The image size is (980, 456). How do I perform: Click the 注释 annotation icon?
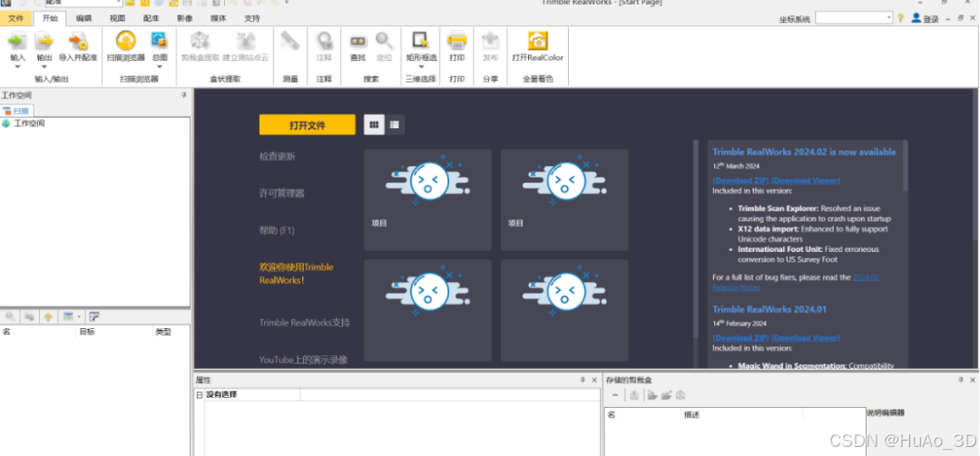click(x=324, y=41)
